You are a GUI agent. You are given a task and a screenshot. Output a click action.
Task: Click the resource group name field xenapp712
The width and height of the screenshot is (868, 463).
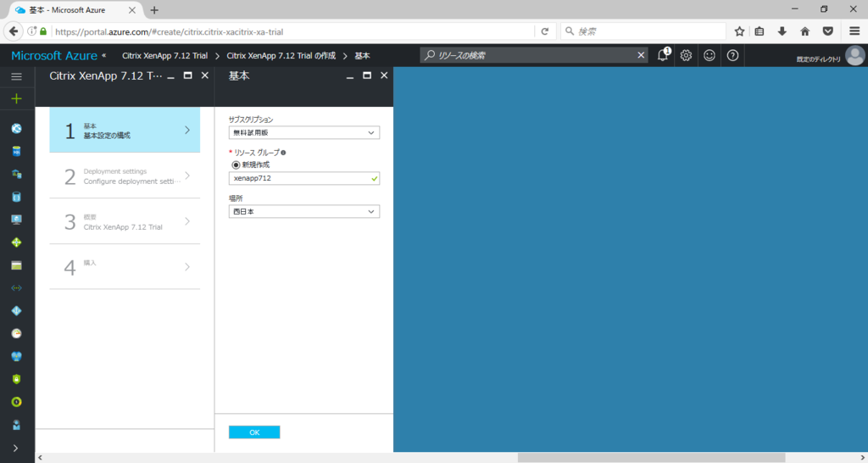304,178
